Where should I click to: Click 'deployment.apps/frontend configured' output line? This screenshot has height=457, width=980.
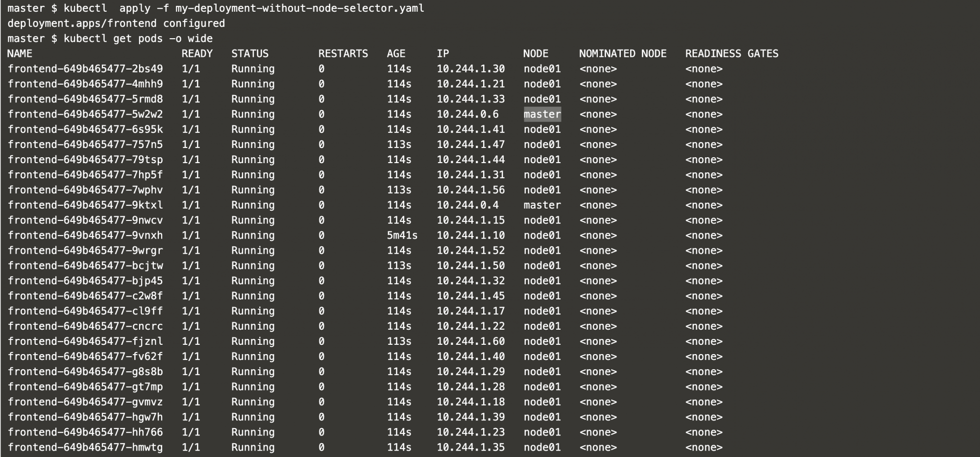coord(116,24)
